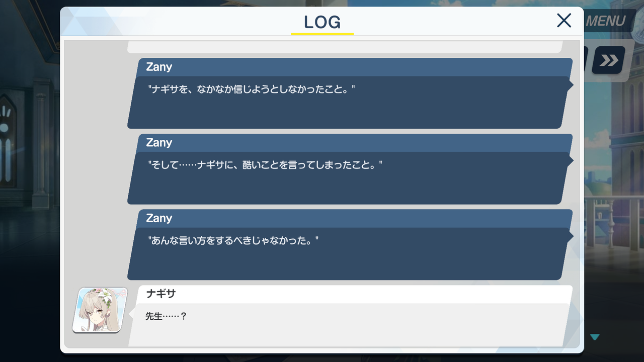Click the Zany name header of the third message
The height and width of the screenshot is (362, 644).
click(x=159, y=218)
